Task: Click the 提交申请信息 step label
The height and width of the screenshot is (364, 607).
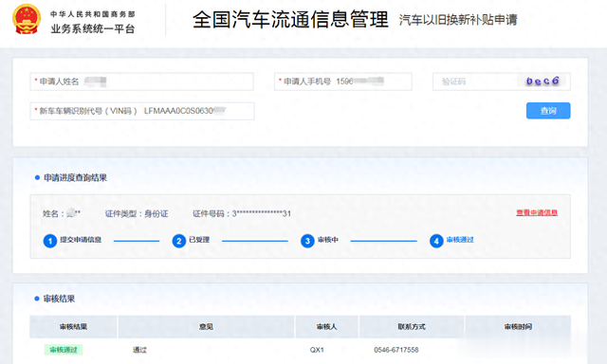Action: [81, 240]
